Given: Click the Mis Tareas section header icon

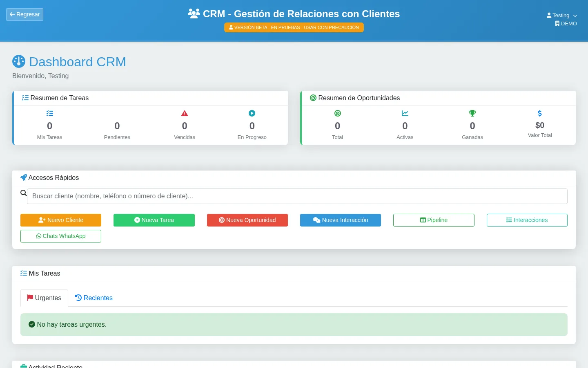Looking at the screenshot, I should (x=24, y=273).
